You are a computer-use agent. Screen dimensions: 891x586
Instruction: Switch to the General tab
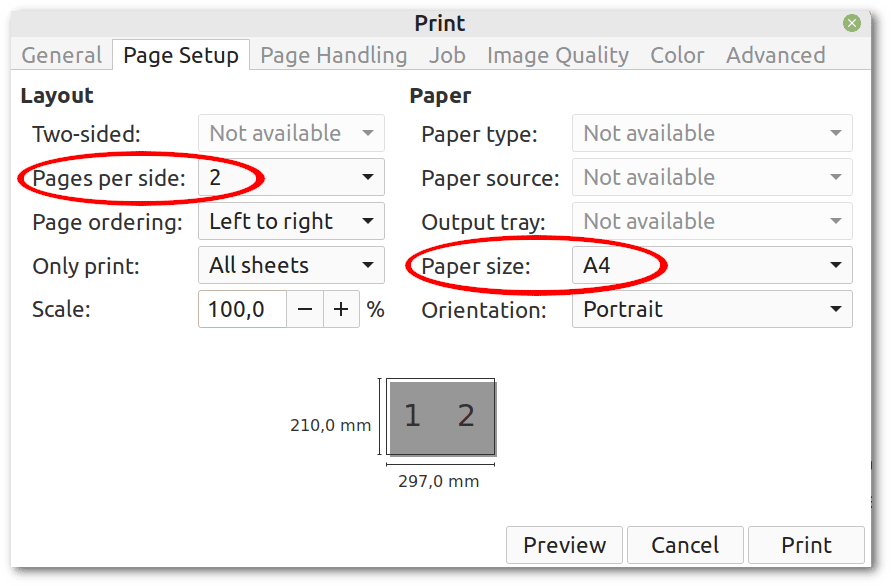[61, 55]
